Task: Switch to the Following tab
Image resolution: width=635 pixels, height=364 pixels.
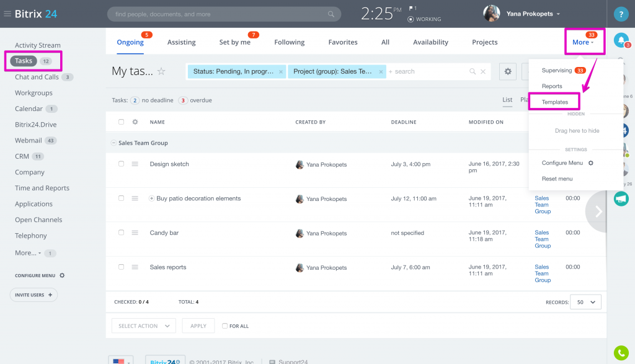Action: pyautogui.click(x=289, y=42)
